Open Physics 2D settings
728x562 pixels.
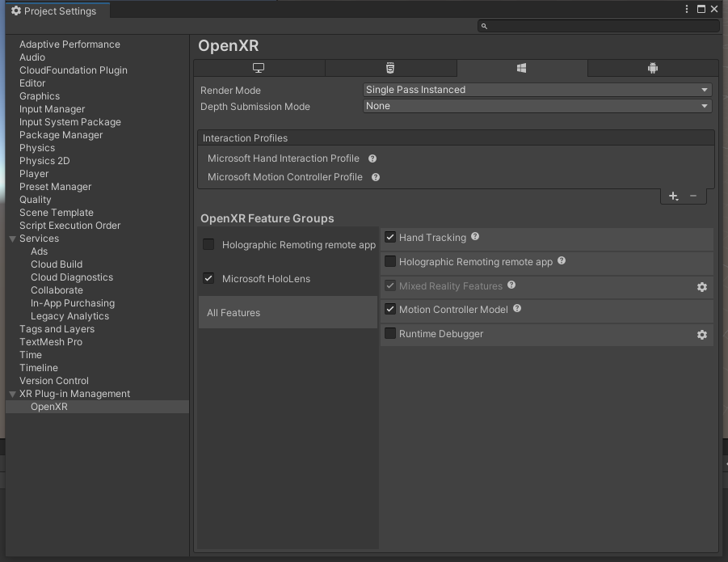(x=44, y=161)
